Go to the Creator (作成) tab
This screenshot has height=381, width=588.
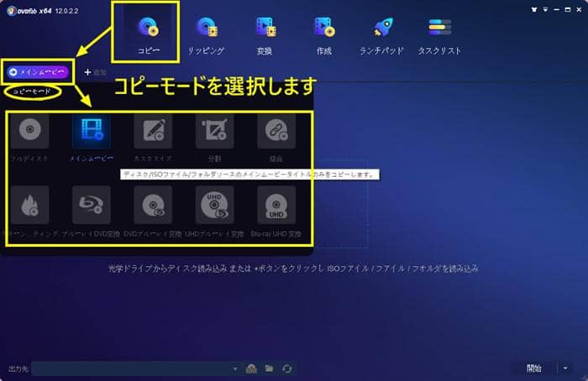pos(324,32)
